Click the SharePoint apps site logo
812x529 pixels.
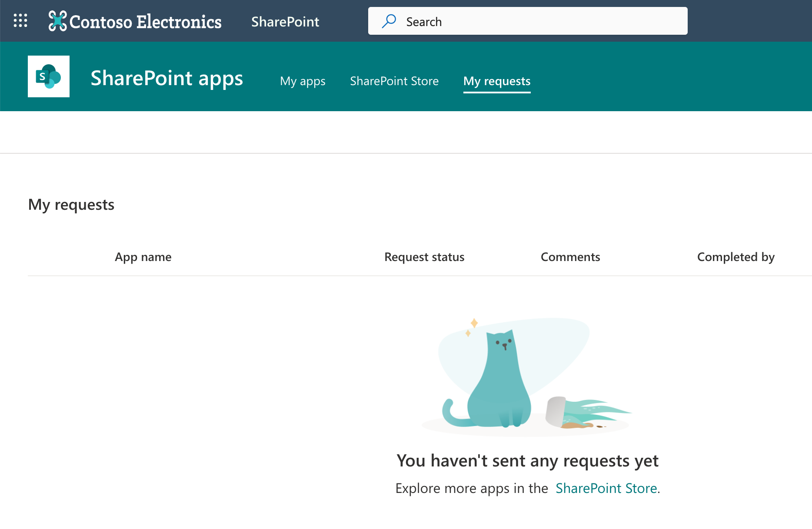click(x=49, y=76)
